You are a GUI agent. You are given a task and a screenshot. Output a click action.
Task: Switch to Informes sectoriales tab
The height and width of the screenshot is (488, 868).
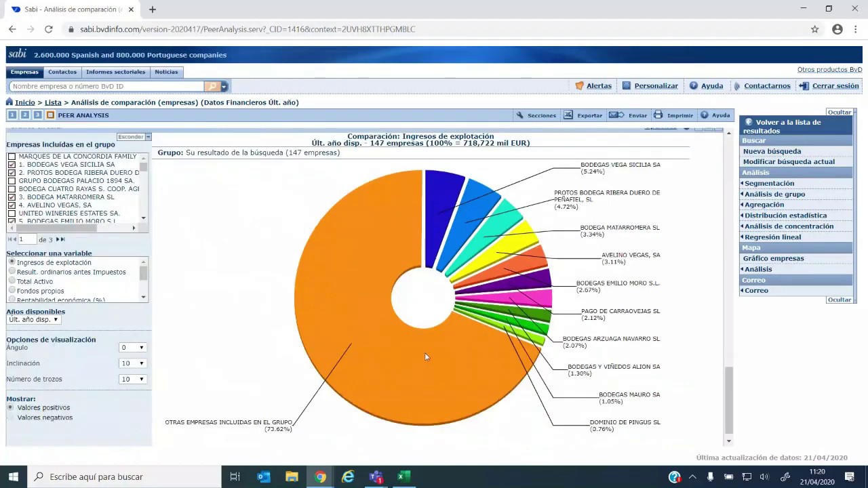coord(115,72)
